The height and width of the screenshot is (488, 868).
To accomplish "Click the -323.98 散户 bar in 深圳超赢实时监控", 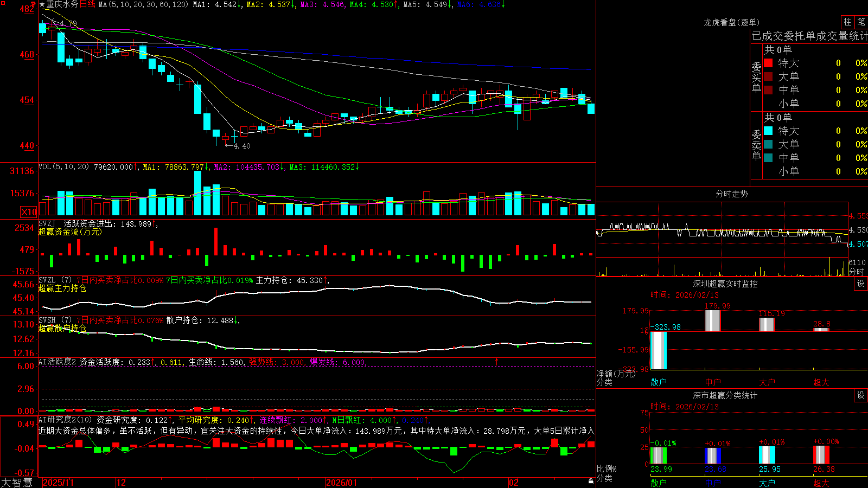I will tap(659, 350).
